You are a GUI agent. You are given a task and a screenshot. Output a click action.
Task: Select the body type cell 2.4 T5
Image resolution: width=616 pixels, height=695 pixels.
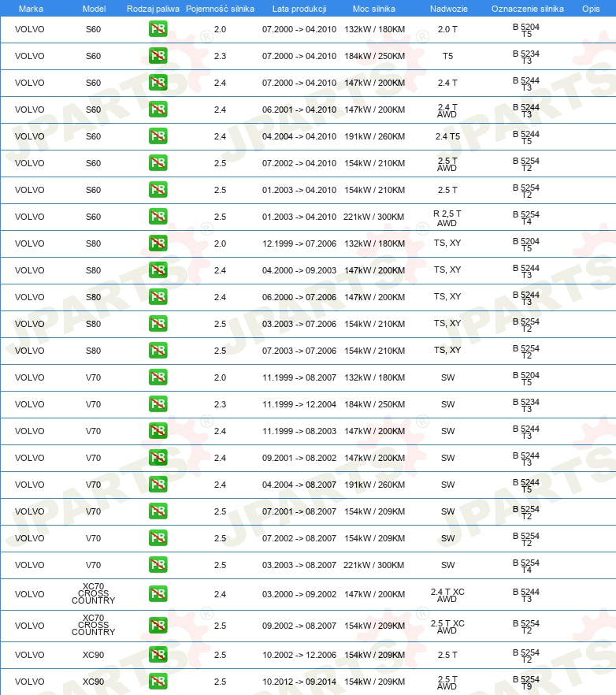click(x=447, y=136)
